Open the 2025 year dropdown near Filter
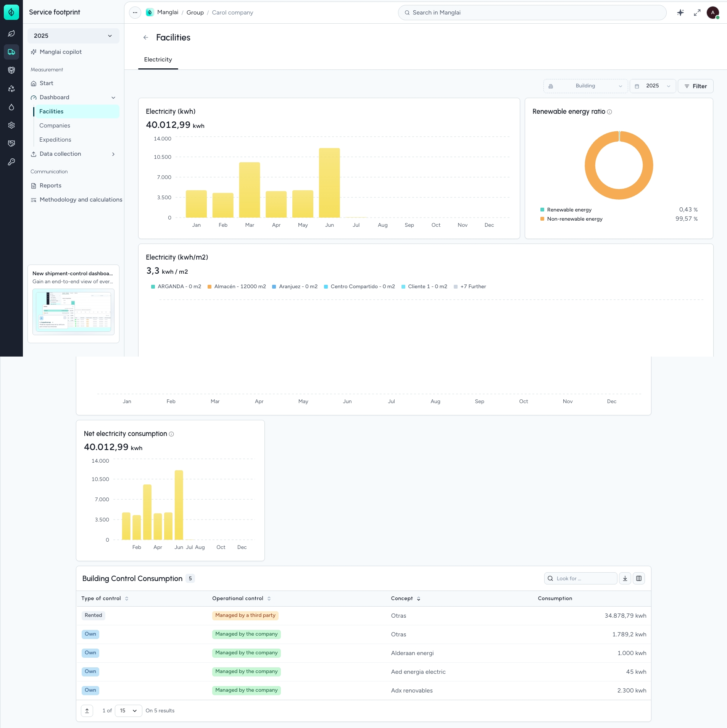This screenshot has width=727, height=728. [x=653, y=86]
